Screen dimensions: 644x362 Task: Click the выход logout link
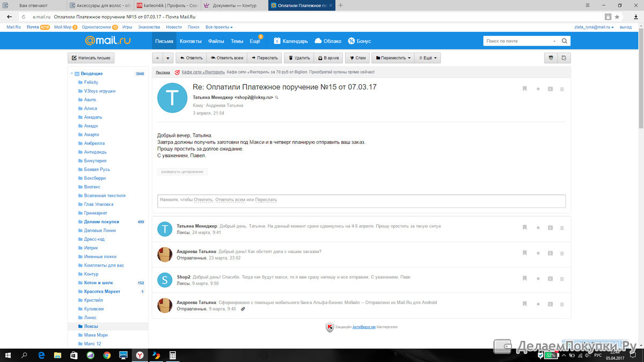click(x=626, y=27)
